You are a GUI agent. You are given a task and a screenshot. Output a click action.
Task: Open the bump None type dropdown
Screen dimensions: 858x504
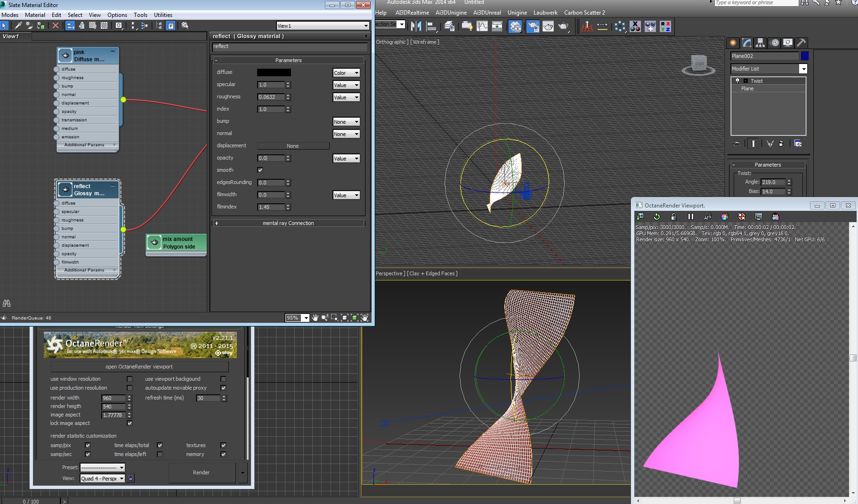point(346,121)
